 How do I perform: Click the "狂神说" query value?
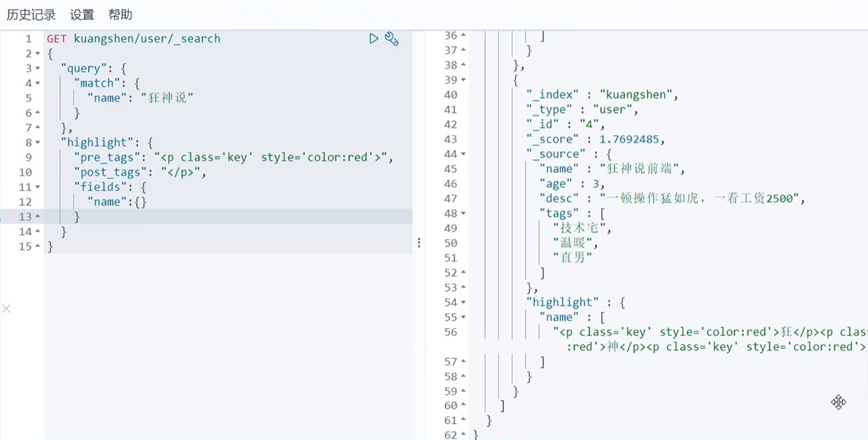tap(167, 98)
